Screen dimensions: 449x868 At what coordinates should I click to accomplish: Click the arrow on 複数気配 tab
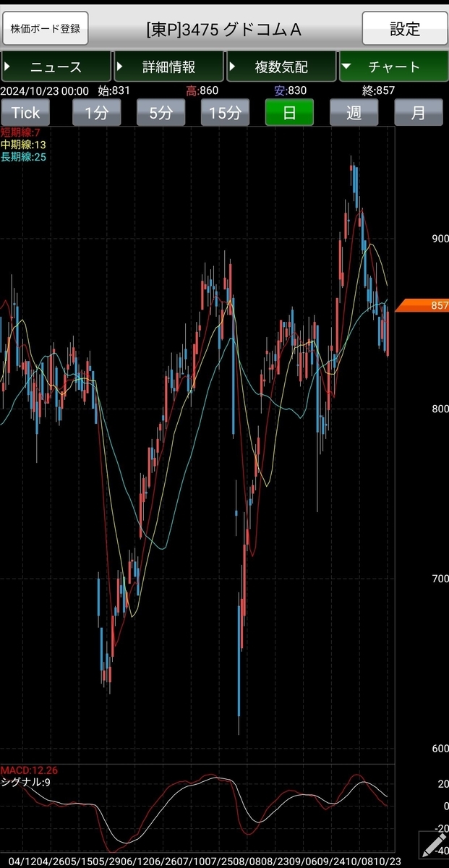click(232, 67)
